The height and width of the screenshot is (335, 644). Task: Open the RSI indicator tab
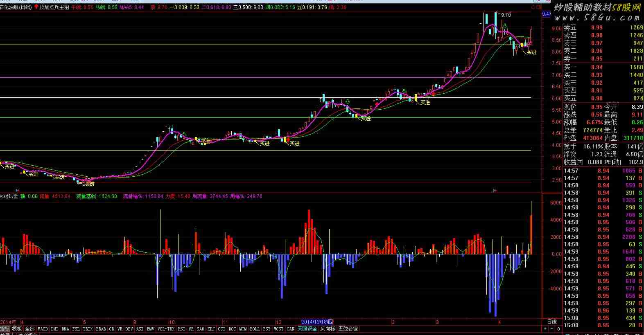(x=181, y=329)
